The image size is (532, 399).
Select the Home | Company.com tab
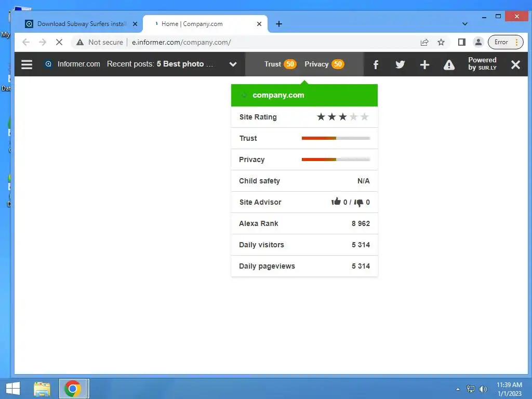205,24
